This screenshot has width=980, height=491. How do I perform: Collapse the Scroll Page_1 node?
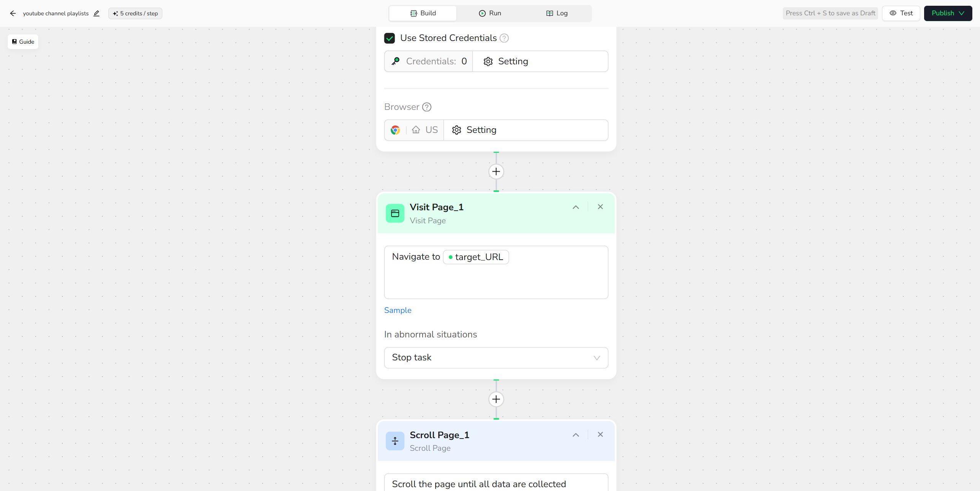point(576,435)
